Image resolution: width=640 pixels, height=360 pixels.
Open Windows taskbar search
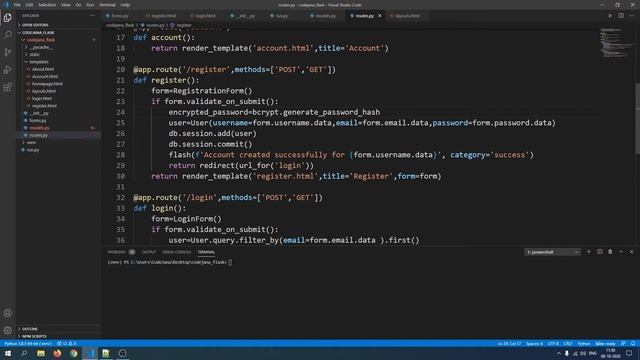click(24, 353)
